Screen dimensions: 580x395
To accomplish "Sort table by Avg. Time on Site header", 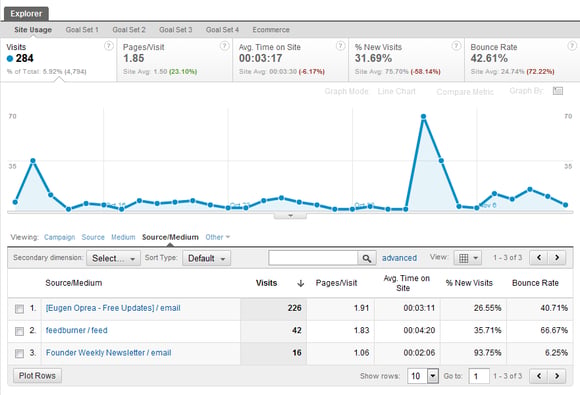I will (406, 283).
